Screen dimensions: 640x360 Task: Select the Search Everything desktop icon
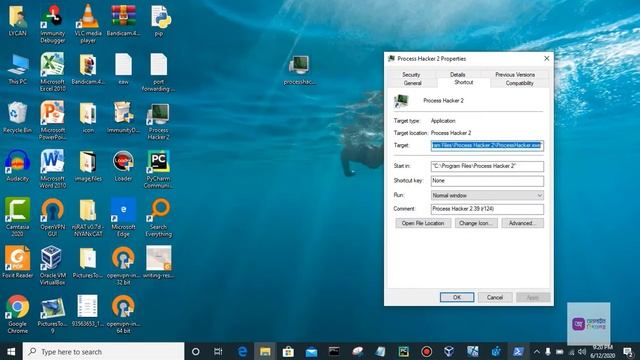coord(159,217)
